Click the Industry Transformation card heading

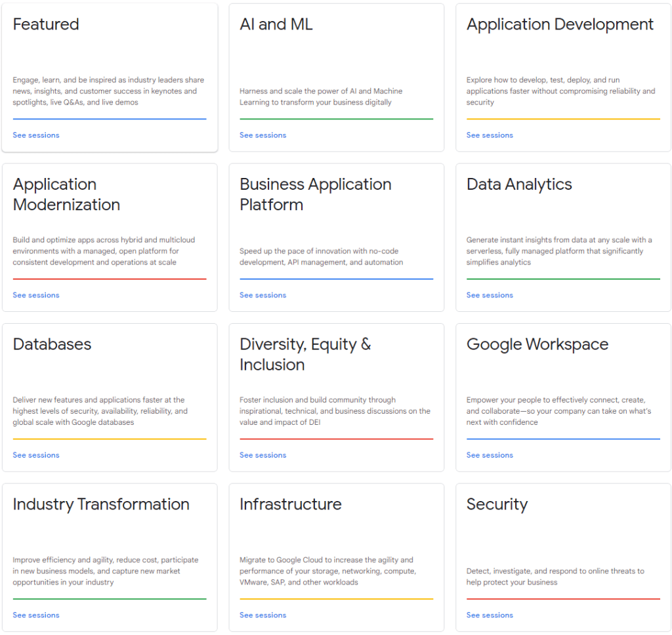pos(101,504)
